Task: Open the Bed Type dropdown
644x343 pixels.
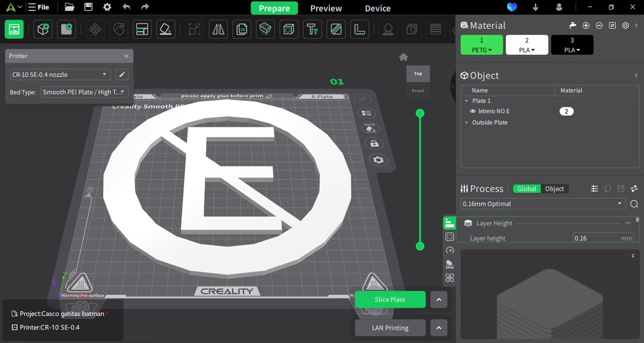Action: point(85,92)
